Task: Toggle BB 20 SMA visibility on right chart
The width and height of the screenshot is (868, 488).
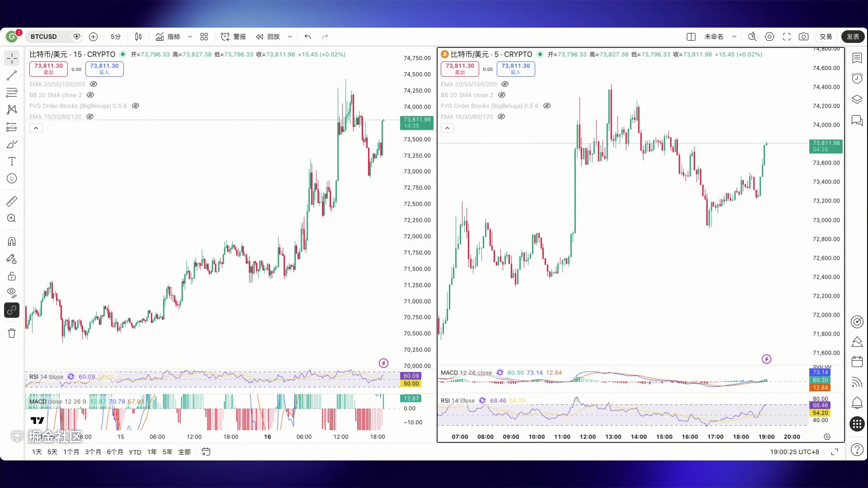Action: (501, 95)
